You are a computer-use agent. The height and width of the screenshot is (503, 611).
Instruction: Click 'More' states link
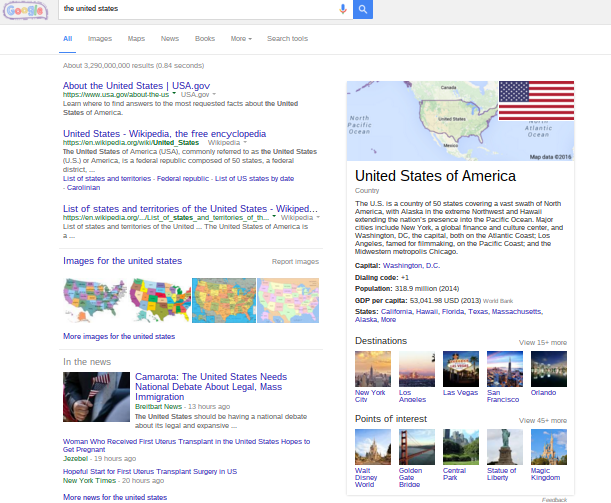point(388,319)
